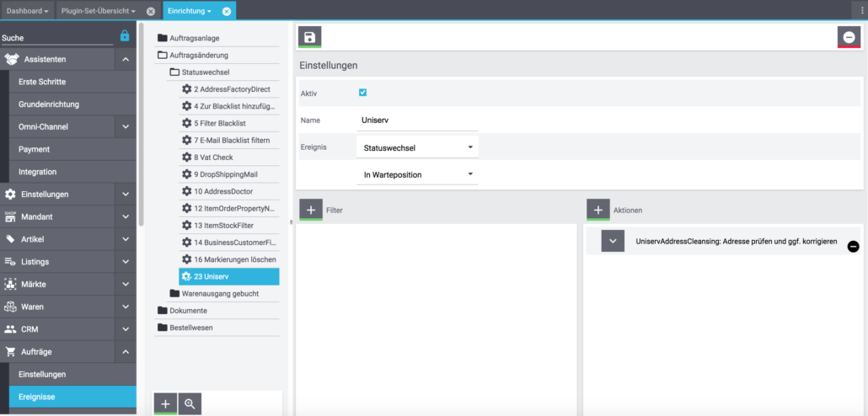The height and width of the screenshot is (416, 868).
Task: Click the Listings icon in sidebar
Action: point(10,262)
